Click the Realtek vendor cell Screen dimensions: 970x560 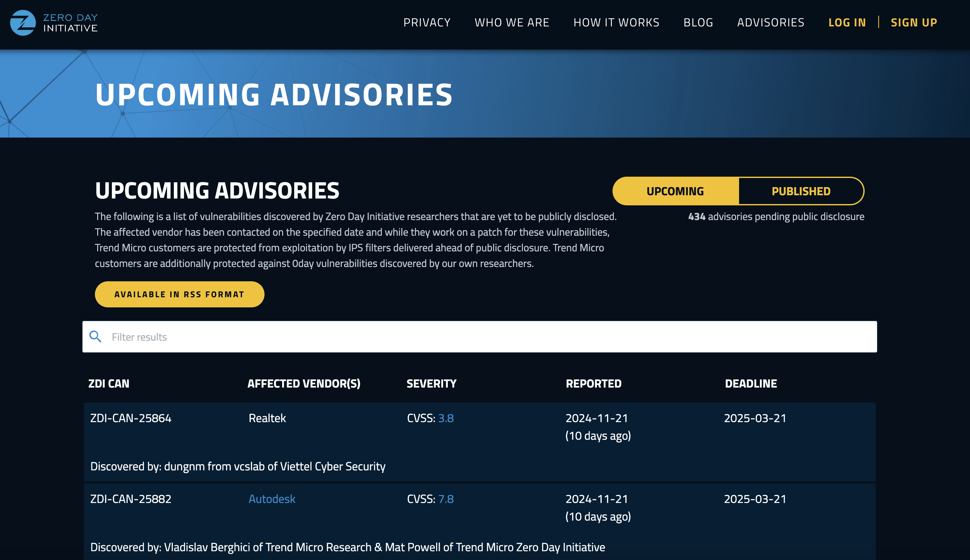[x=267, y=418]
